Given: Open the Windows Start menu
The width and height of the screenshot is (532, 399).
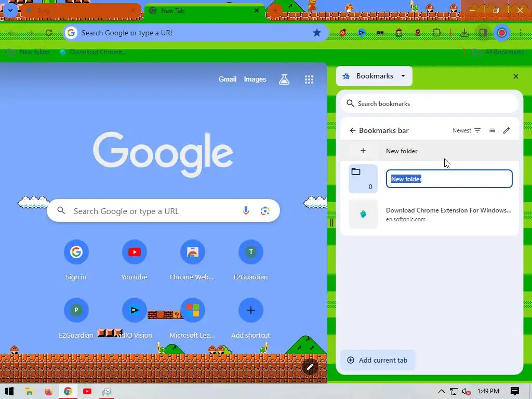Looking at the screenshot, I should tap(9, 391).
